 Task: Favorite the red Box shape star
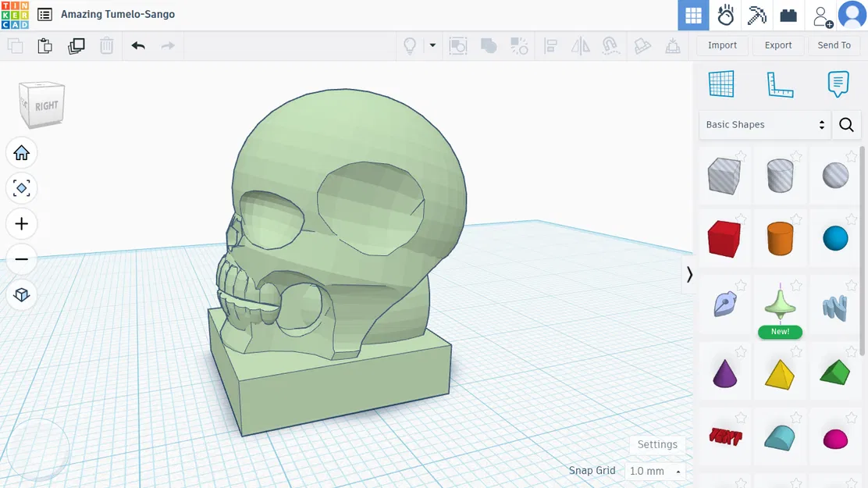[x=742, y=221]
